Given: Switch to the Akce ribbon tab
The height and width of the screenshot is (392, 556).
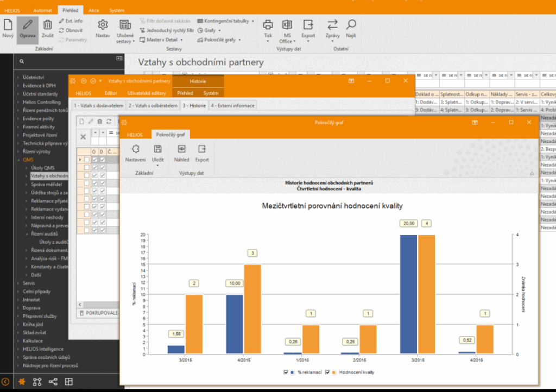Looking at the screenshot, I should pyautogui.click(x=94, y=10).
